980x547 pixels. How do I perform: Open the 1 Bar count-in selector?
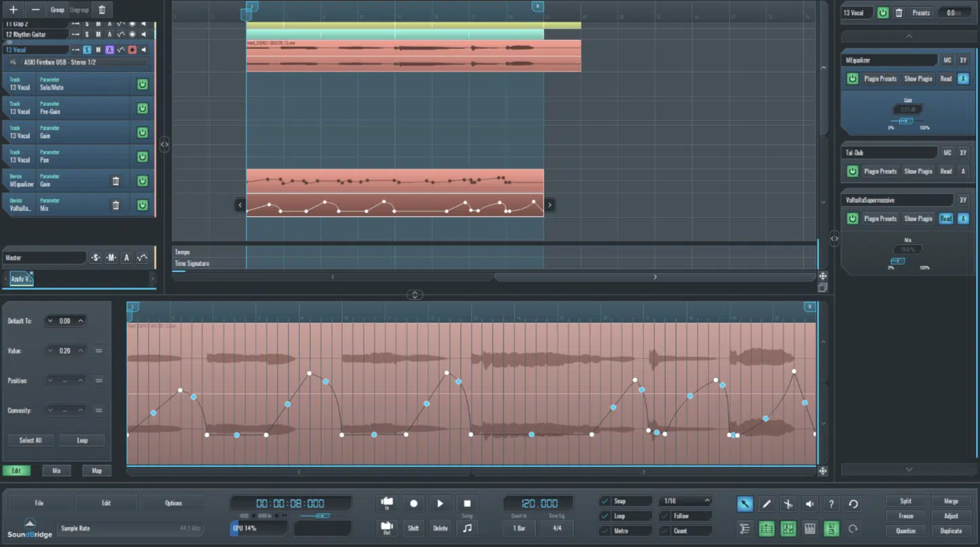(519, 528)
